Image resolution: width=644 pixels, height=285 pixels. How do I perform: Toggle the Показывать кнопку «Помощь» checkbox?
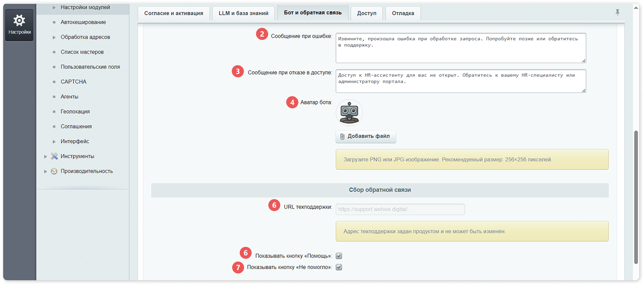click(339, 256)
